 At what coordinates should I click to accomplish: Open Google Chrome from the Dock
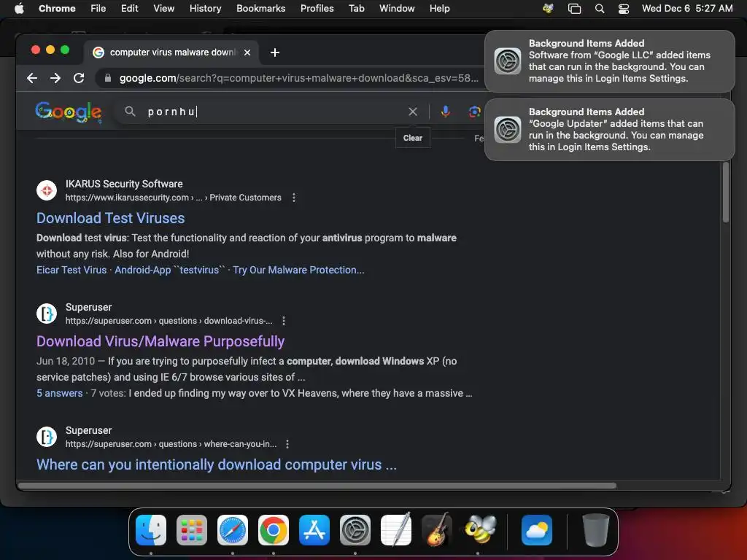274,530
